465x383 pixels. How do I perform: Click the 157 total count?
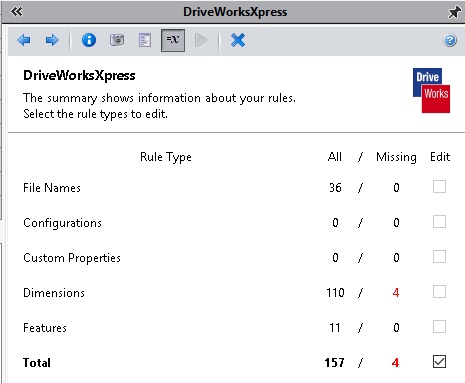pyautogui.click(x=335, y=363)
